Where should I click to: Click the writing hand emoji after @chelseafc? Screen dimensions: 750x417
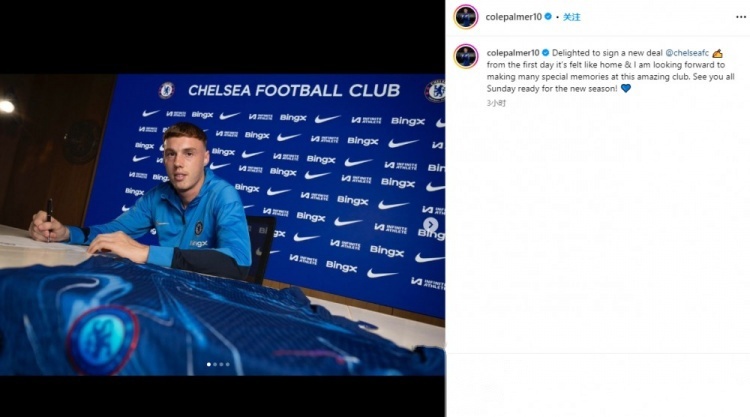click(x=717, y=53)
